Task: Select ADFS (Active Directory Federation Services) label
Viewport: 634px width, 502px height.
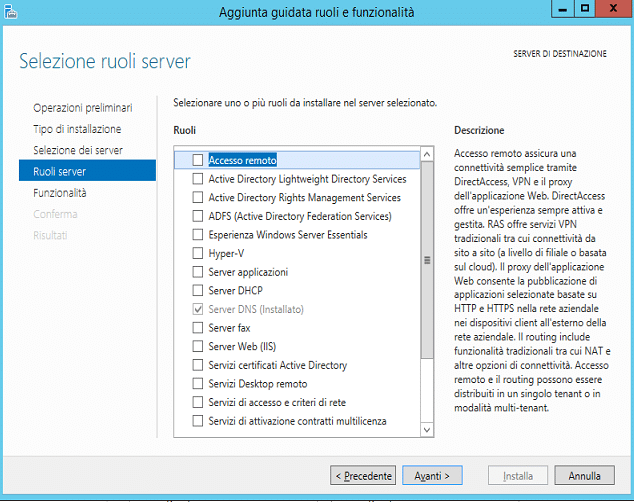Action: 300,216
